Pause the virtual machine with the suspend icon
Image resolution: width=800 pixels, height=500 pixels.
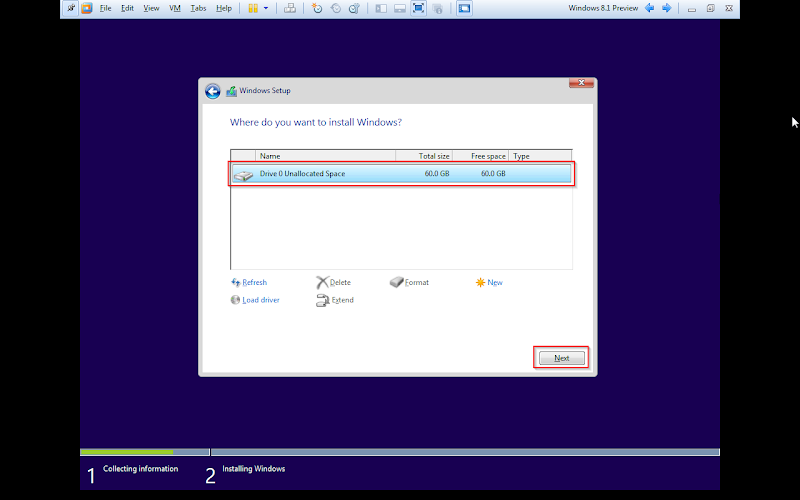click(253, 8)
